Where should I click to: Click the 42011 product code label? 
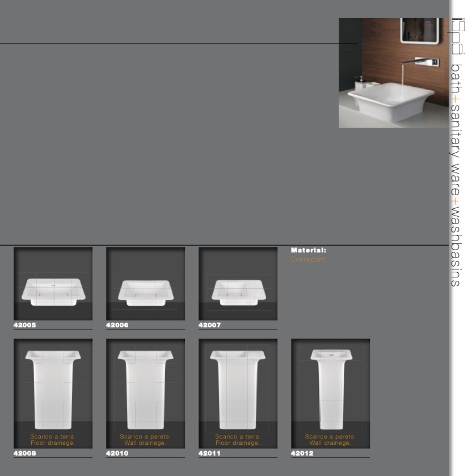pyautogui.click(x=209, y=454)
